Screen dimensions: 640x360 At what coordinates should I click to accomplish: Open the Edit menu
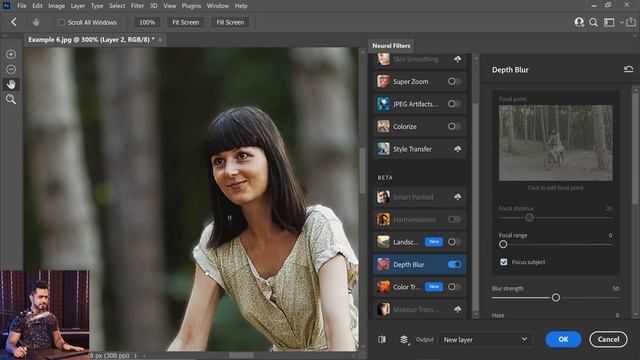coord(37,6)
